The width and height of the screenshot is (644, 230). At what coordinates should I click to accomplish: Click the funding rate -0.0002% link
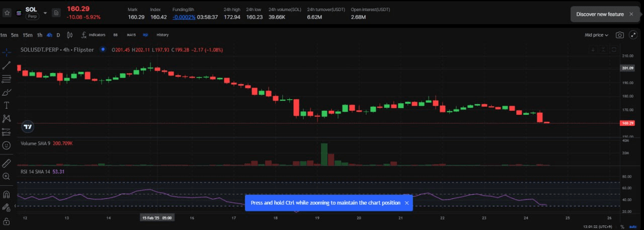click(184, 17)
